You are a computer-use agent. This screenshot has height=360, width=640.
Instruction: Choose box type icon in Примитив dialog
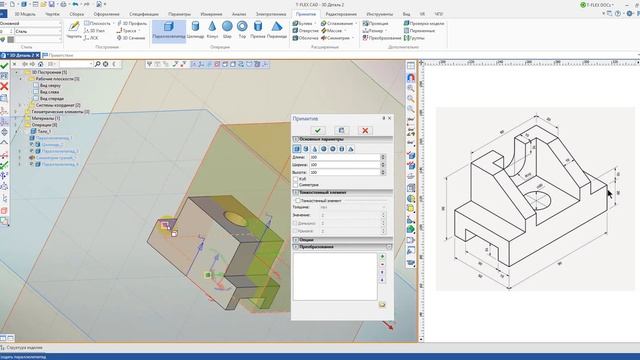297,149
